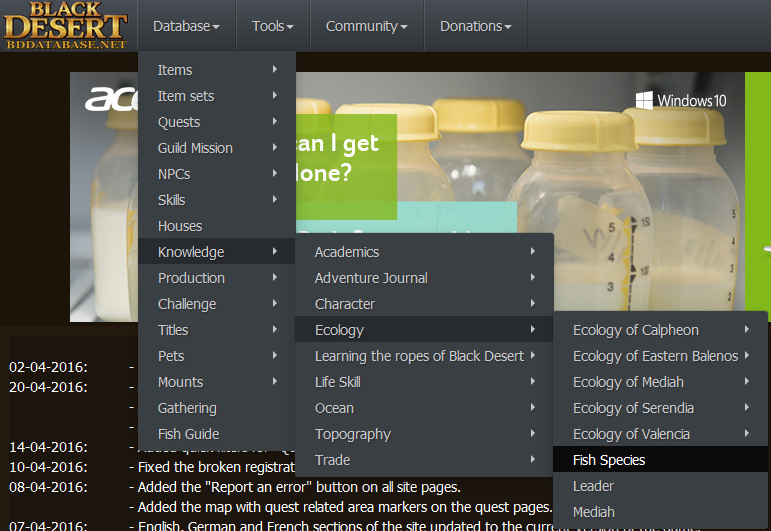Open the Guild Mission submenu
Image resolution: width=771 pixels, height=531 pixels.
coord(217,148)
